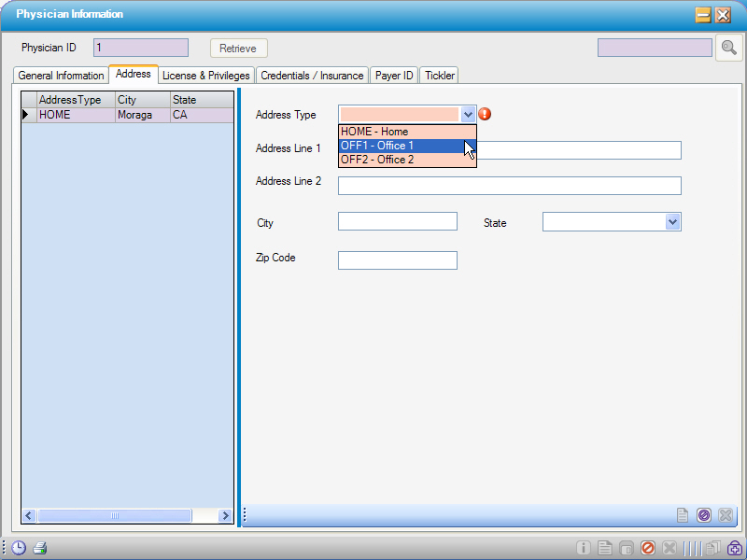Viewport: 747px width, 560px height.
Task: Open the printer icon at bottom left
Action: point(39,548)
